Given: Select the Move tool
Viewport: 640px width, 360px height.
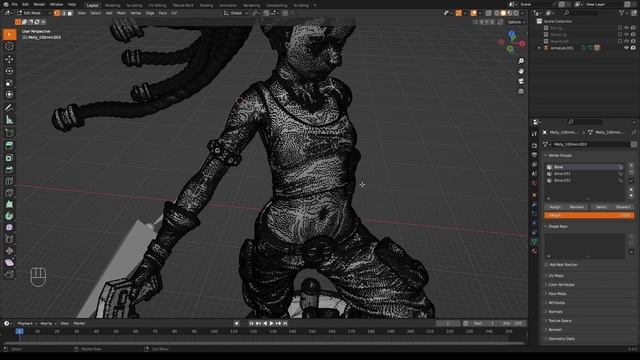Looking at the screenshot, I should pyautogui.click(x=9, y=59).
